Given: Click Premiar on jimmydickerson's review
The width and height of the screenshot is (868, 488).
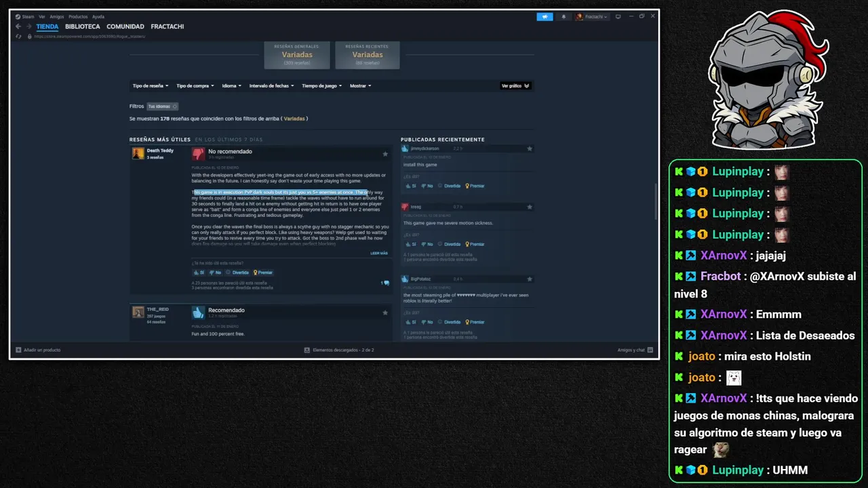Looking at the screenshot, I should 475,186.
